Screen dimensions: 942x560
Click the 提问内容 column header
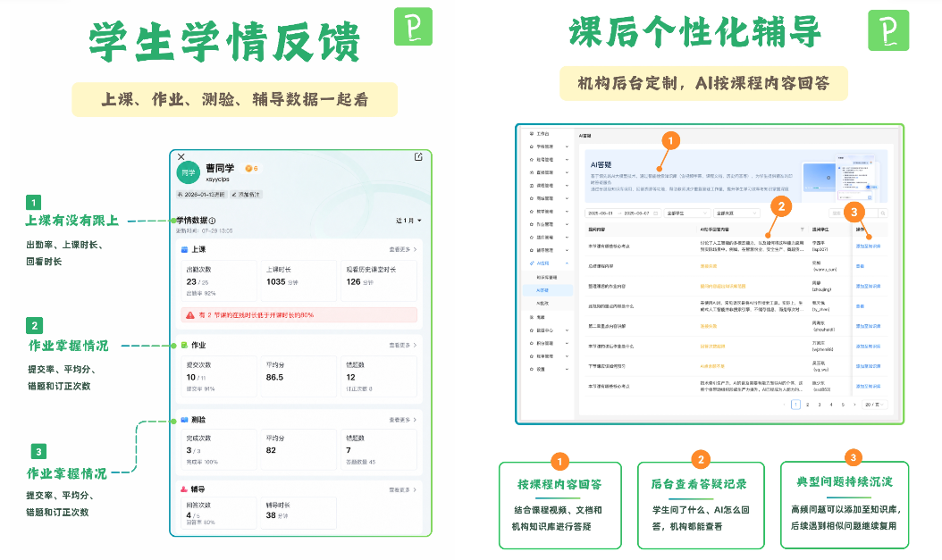click(x=597, y=230)
